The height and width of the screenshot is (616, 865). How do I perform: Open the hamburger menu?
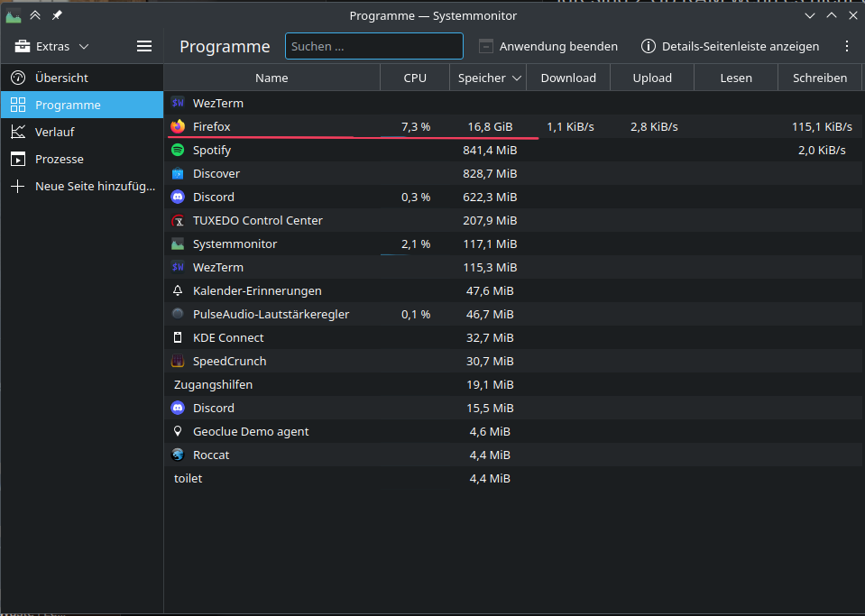tap(144, 46)
